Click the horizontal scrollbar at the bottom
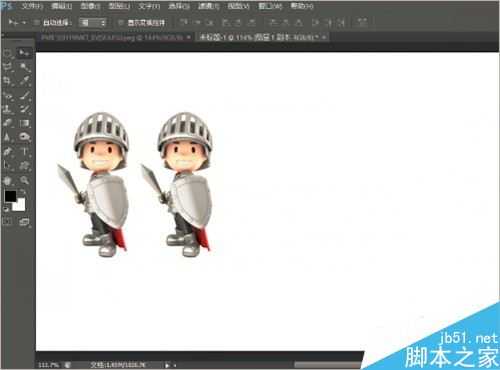The image size is (500, 370). point(328,365)
